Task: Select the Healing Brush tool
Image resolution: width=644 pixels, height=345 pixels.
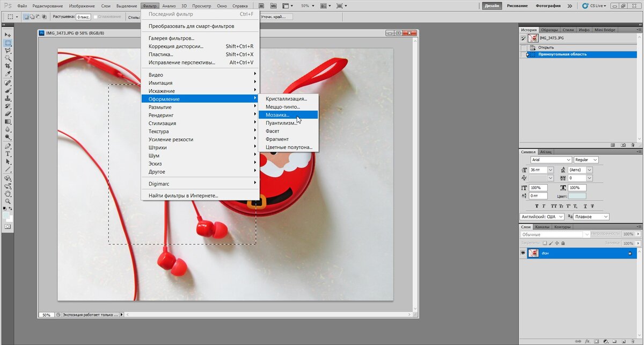Action: pos(8,83)
